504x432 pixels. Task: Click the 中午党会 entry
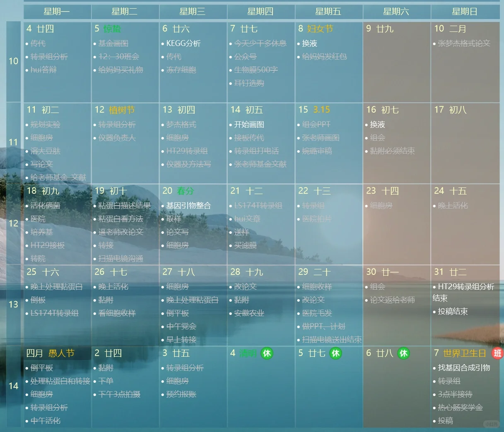pyautogui.click(x=181, y=326)
